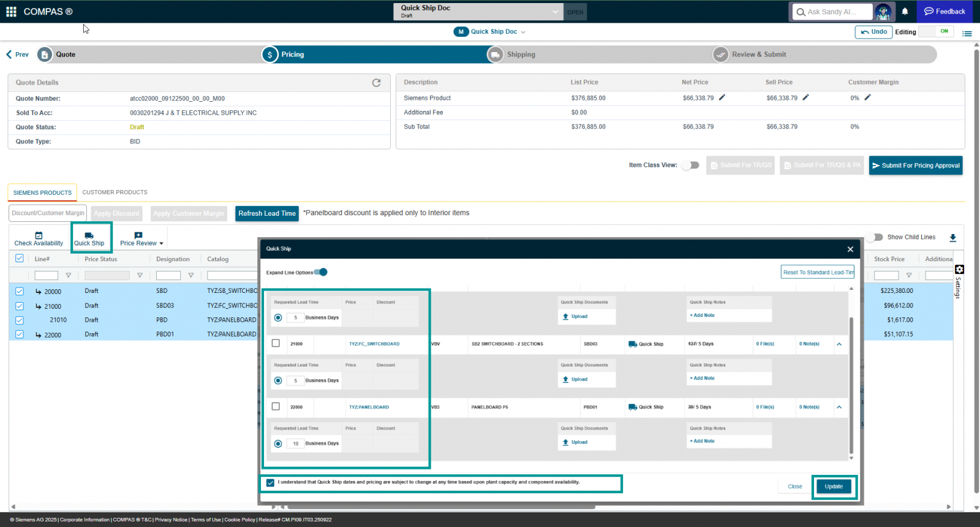The height and width of the screenshot is (527, 980).
Task: Click Refresh Lead Time button
Action: pyautogui.click(x=267, y=213)
